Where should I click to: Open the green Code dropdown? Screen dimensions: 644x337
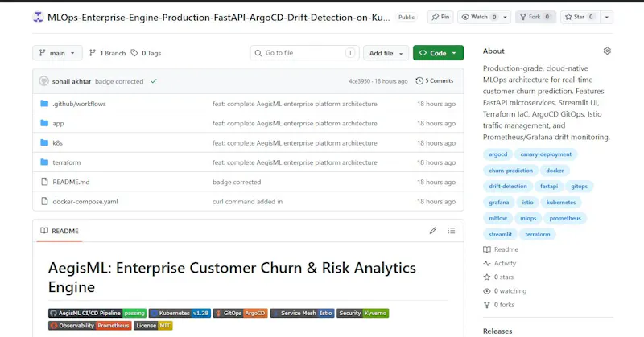click(438, 53)
